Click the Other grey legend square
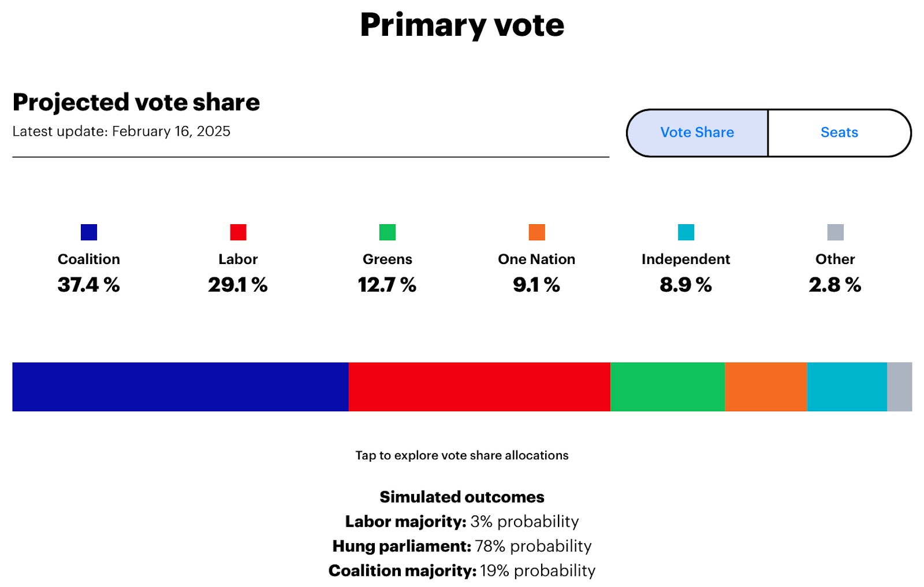 835,232
